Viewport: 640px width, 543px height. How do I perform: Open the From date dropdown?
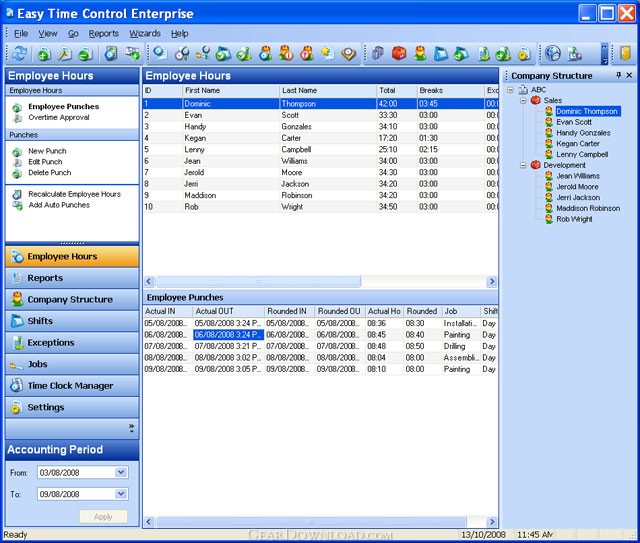[121, 472]
